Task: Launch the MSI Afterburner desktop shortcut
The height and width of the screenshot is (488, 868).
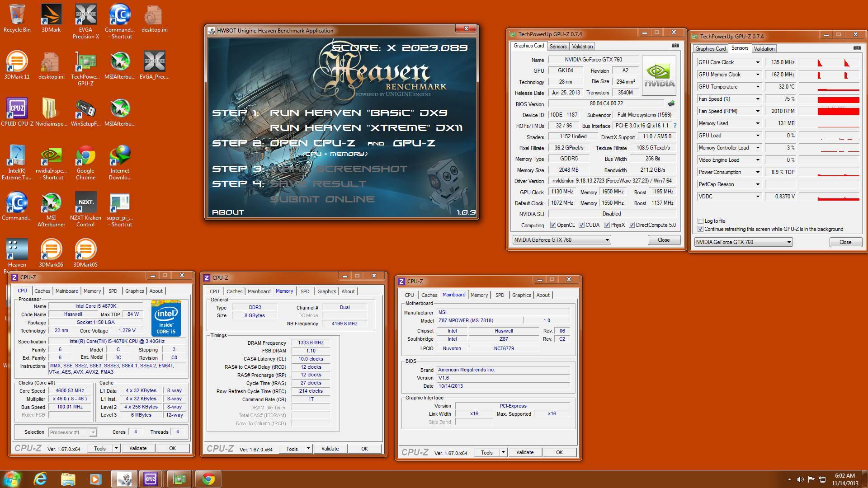Action: [x=51, y=209]
